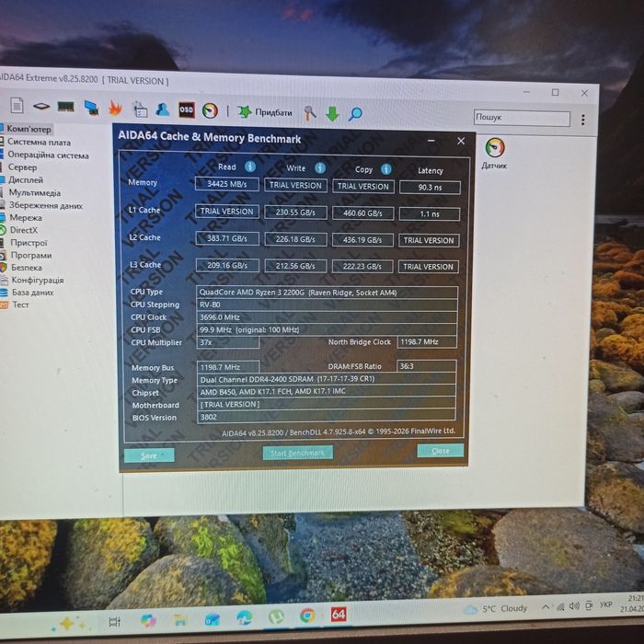The width and height of the screenshot is (644, 644).
Task: Click the Close button in benchmark
Action: (441, 451)
